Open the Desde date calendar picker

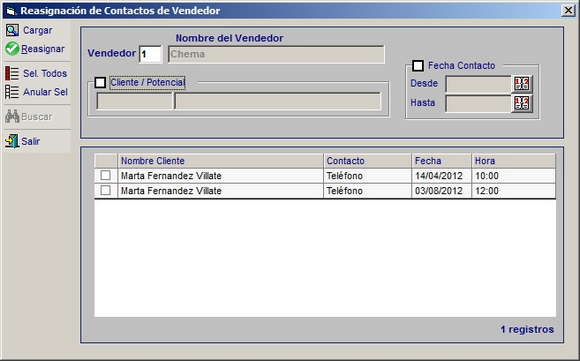pos(522,84)
